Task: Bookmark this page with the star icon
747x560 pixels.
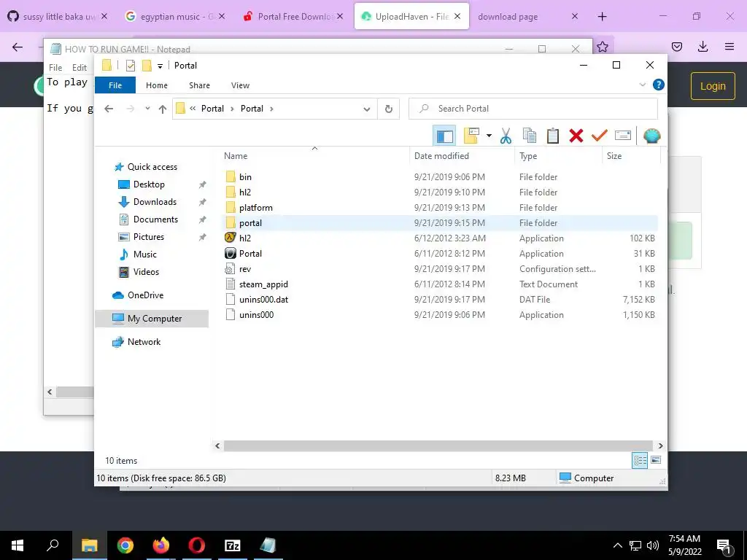Action: (602, 47)
